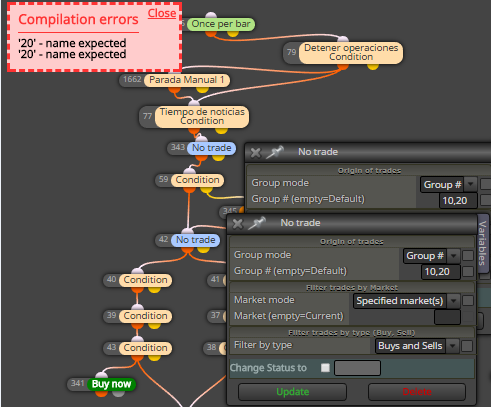Click block ID 77 label
Image resolution: width=491 pixels, height=407 pixels.
point(147,116)
